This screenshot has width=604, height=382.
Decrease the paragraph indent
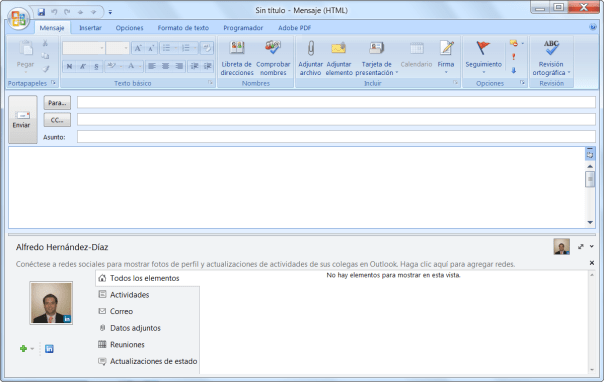click(195, 66)
